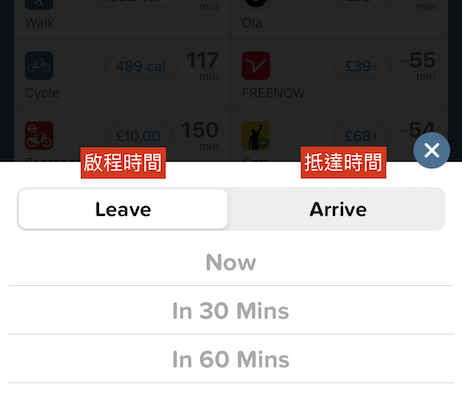Open the Ola ride option
The width and height of the screenshot is (462, 400).
(252, 23)
